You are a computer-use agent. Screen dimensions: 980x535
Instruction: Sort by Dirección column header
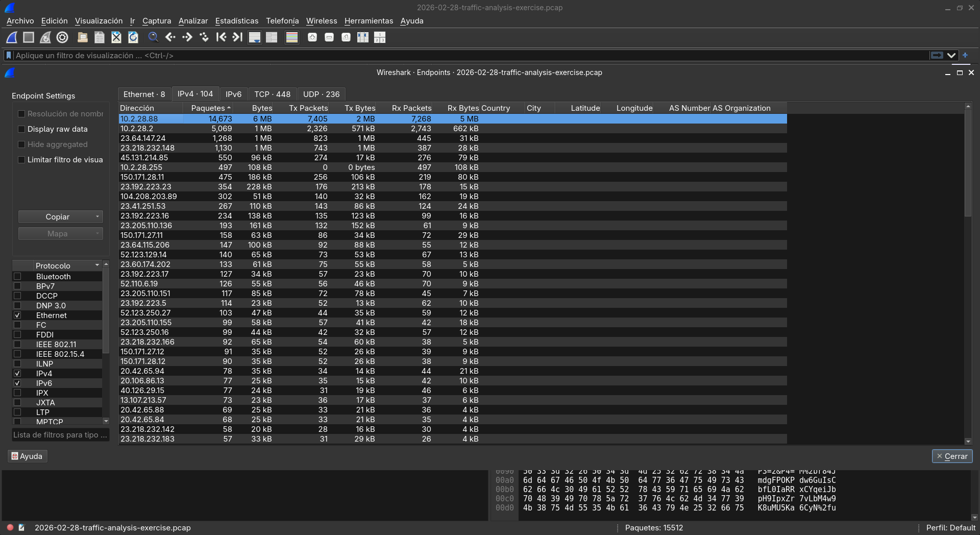tap(151, 108)
